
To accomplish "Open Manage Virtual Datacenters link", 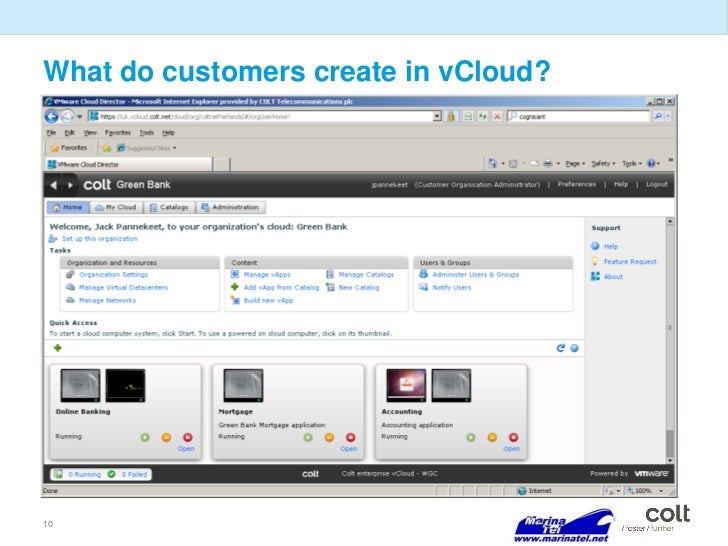I will click(x=124, y=288).
